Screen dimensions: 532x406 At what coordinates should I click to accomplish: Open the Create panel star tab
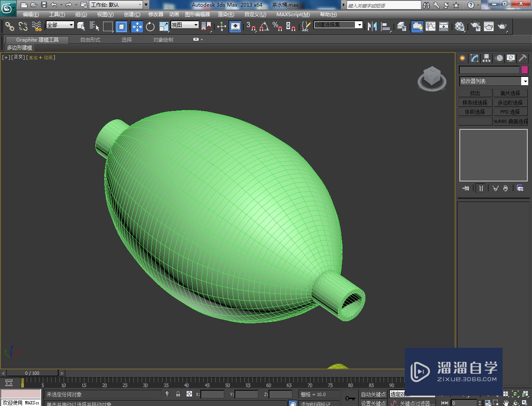tap(462, 58)
